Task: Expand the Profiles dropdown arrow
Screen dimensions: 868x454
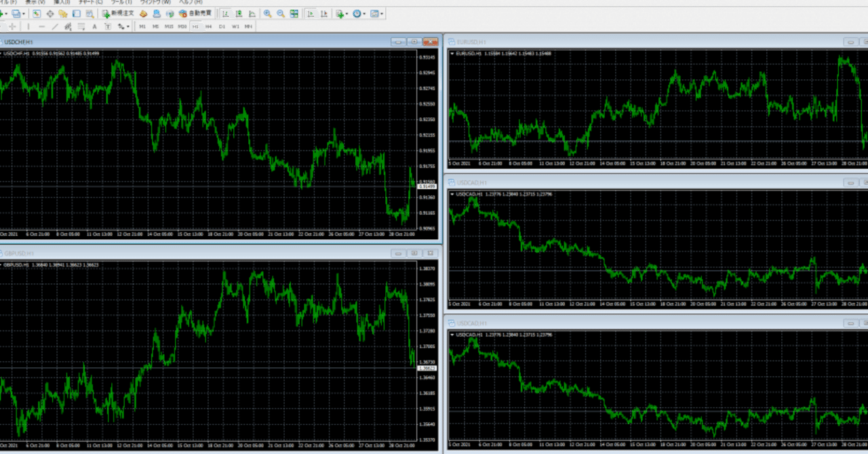Action: pyautogui.click(x=24, y=14)
